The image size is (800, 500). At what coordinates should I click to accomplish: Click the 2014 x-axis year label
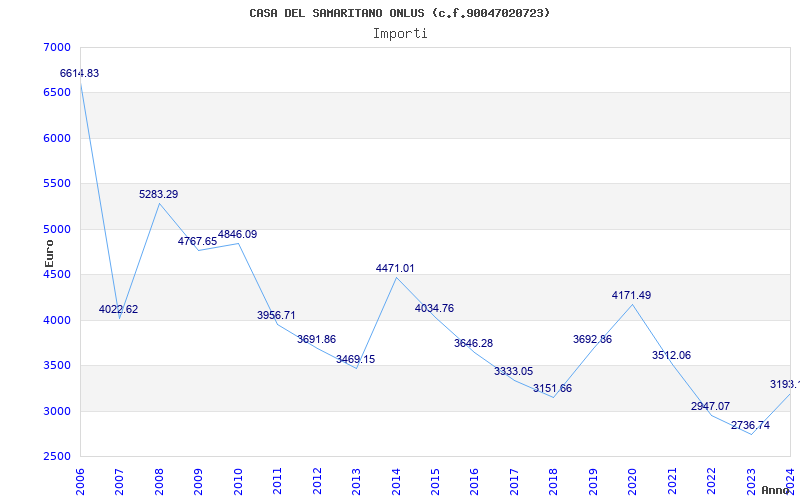pos(395,481)
